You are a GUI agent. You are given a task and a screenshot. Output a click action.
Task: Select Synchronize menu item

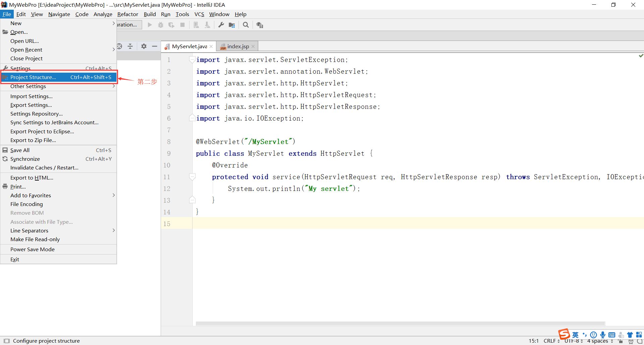click(58, 159)
